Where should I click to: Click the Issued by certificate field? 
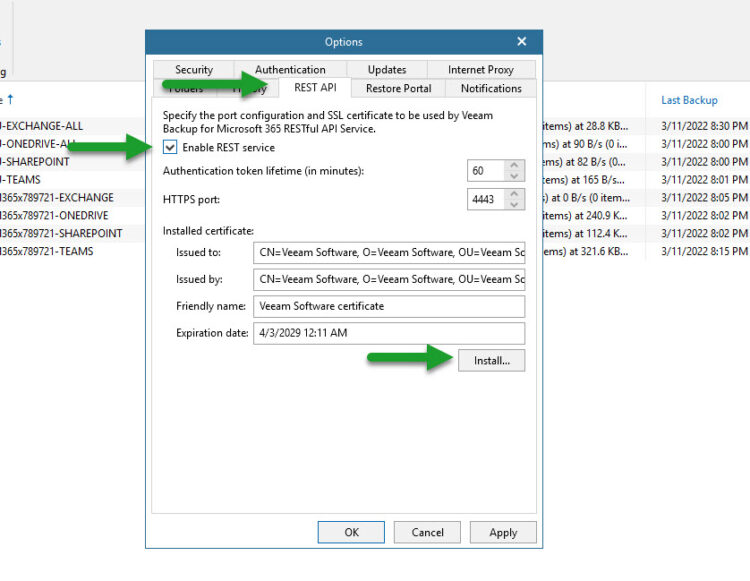pos(389,279)
